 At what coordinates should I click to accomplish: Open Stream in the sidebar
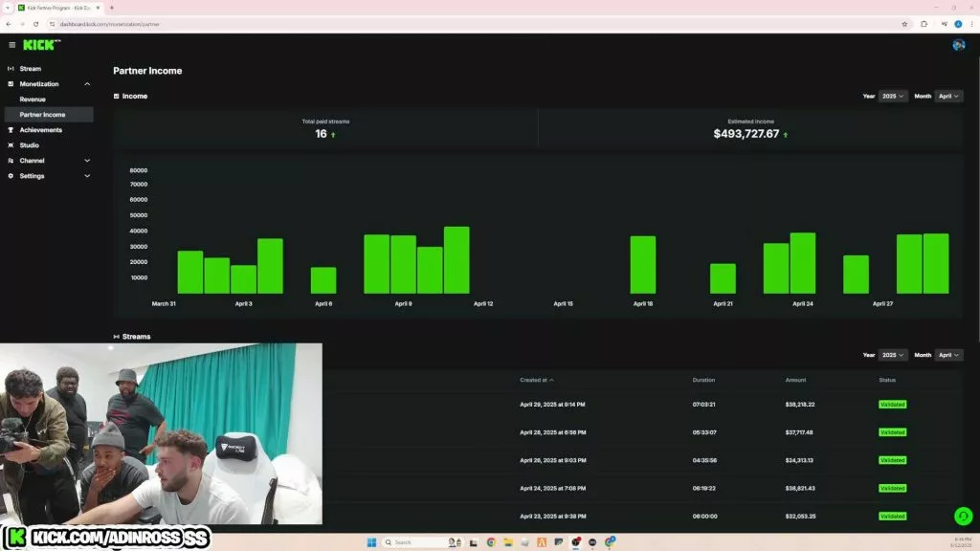tap(30, 69)
